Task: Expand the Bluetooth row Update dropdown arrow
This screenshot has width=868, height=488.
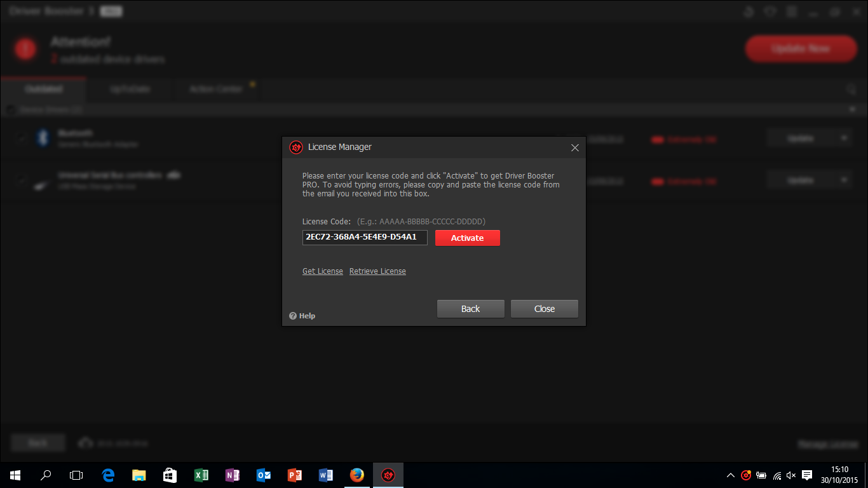Action: pyautogui.click(x=844, y=139)
